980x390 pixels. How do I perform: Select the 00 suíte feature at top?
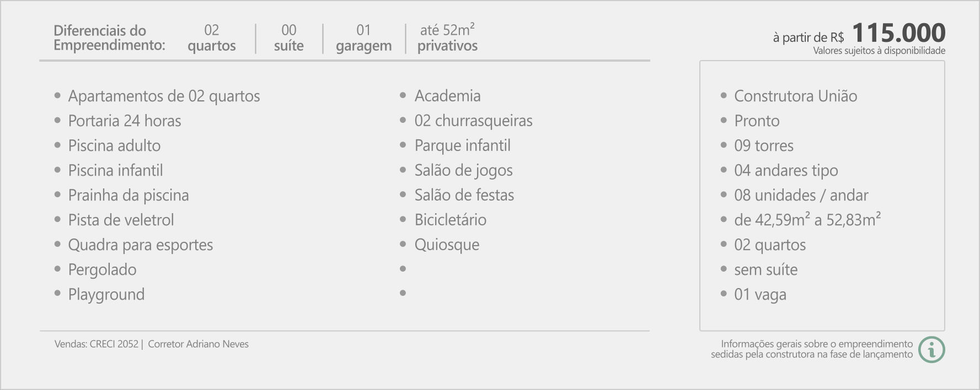[x=289, y=38]
